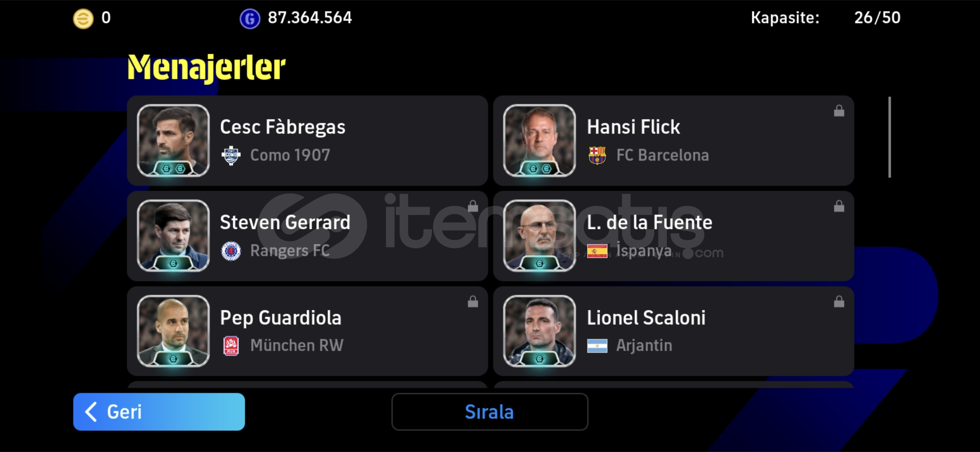Select Pep Guardiola manager portrait

click(173, 331)
